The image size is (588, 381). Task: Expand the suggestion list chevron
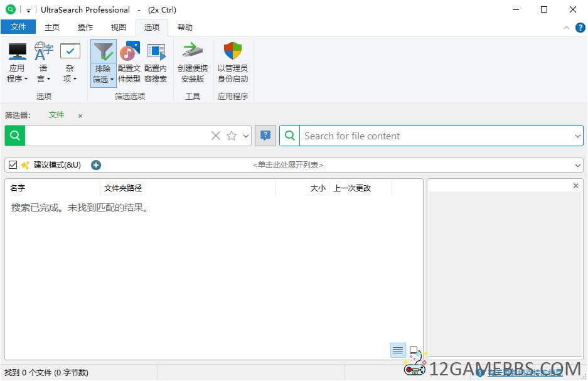pos(577,165)
